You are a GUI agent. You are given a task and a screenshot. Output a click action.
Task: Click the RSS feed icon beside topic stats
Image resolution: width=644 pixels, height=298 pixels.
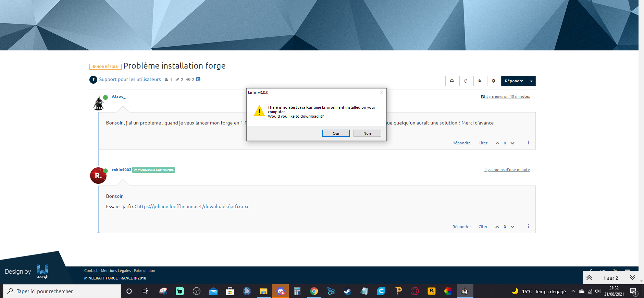pyautogui.click(x=198, y=80)
